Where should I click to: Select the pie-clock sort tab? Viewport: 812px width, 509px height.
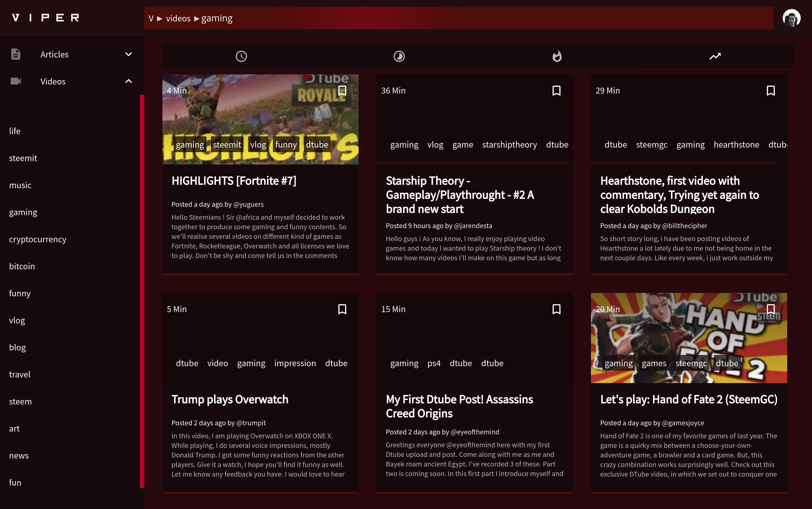(399, 56)
